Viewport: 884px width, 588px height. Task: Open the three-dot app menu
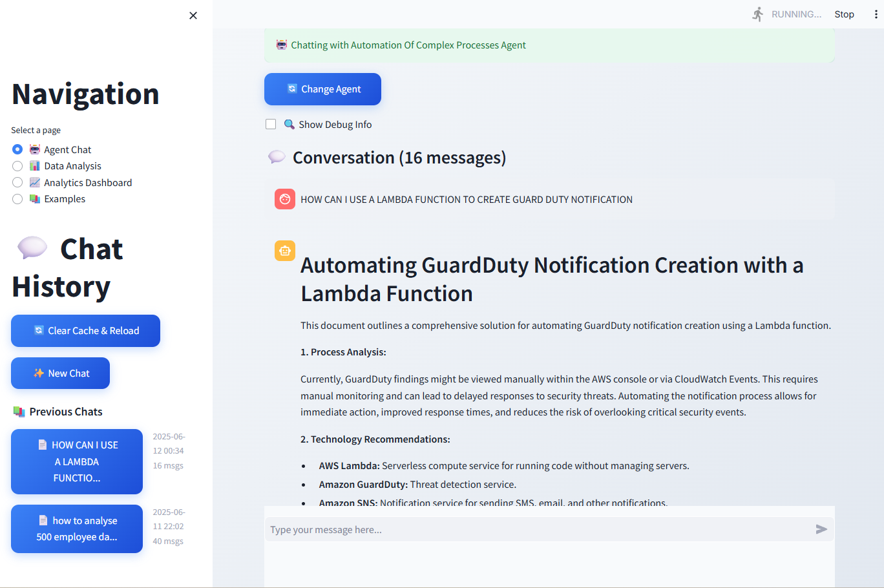(876, 14)
